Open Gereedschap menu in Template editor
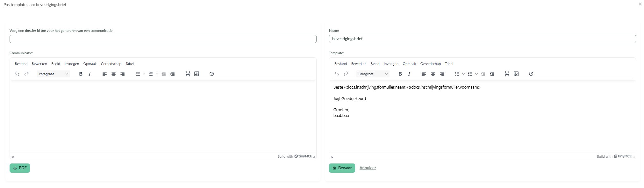 click(x=431, y=64)
